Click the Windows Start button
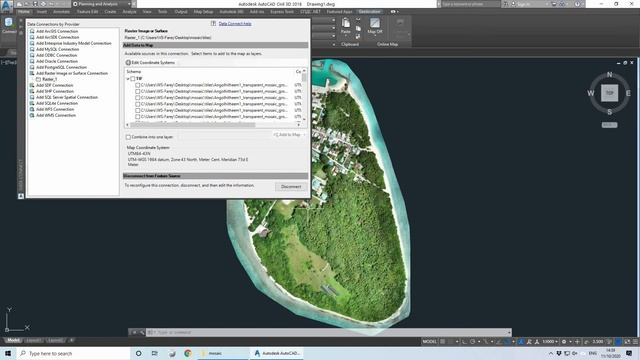Image resolution: width=640 pixels, height=360 pixels. (x=8, y=353)
